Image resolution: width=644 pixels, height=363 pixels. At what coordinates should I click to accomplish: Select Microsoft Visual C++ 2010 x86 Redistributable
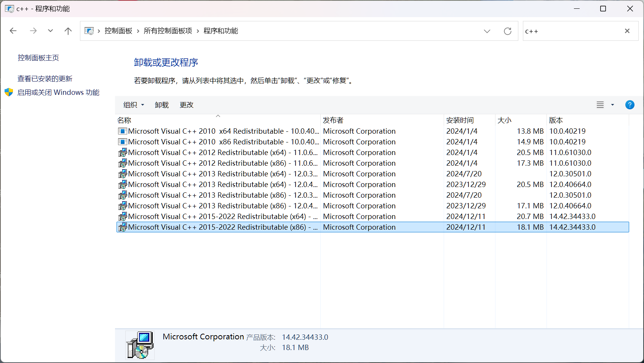pyautogui.click(x=372, y=142)
